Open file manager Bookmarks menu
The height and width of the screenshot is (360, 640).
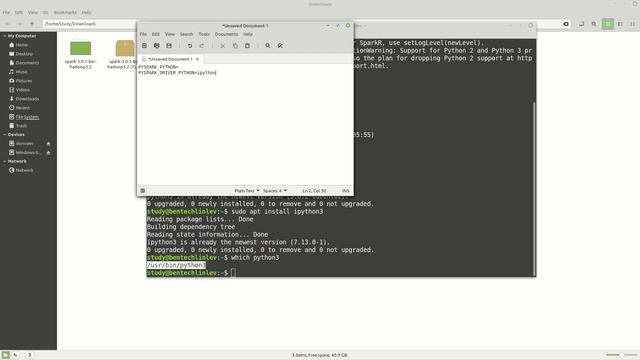point(65,13)
